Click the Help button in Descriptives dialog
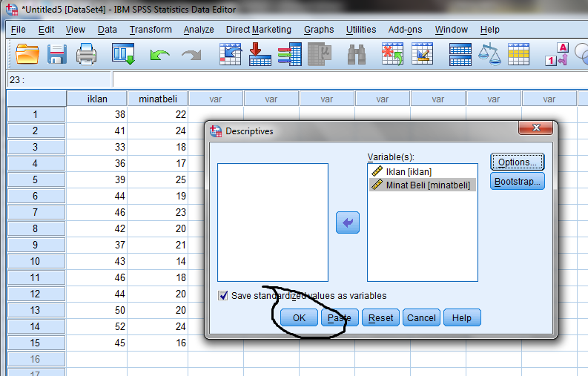Screen dimensions: 588x376 462,318
